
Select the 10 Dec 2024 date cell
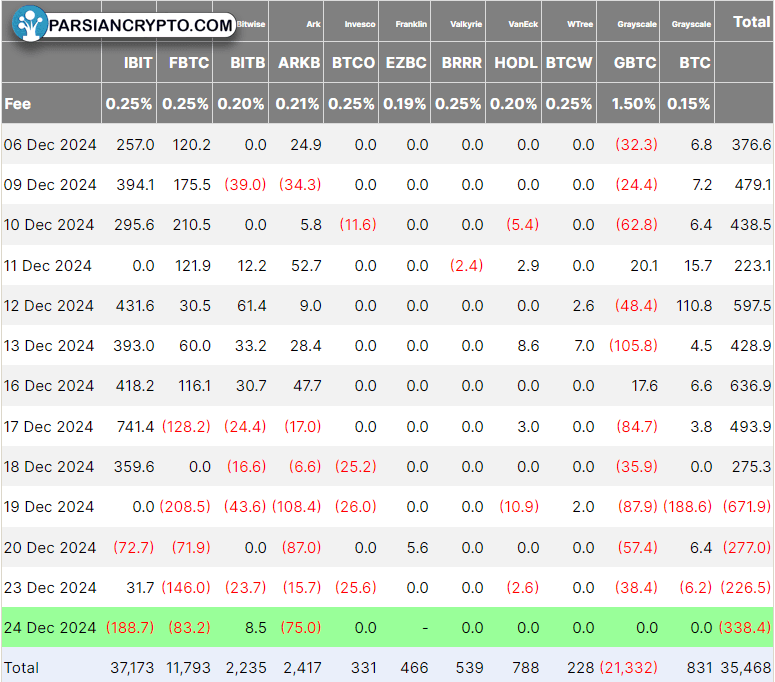(49, 225)
